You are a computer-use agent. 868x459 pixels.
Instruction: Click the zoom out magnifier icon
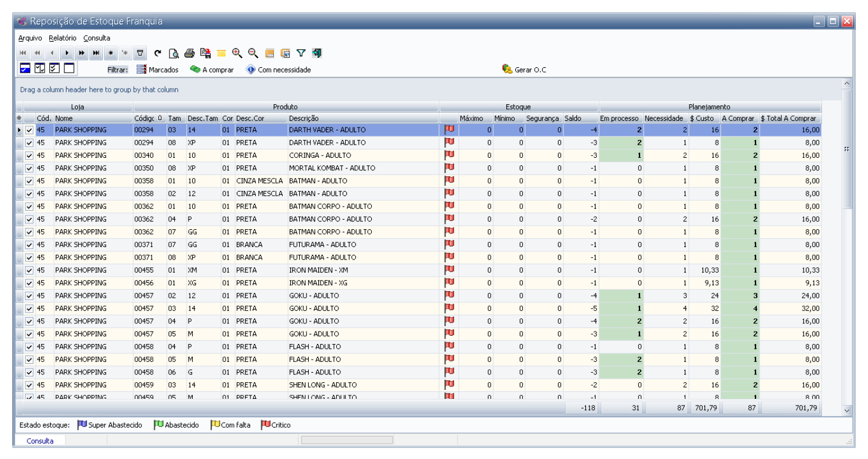pos(253,54)
